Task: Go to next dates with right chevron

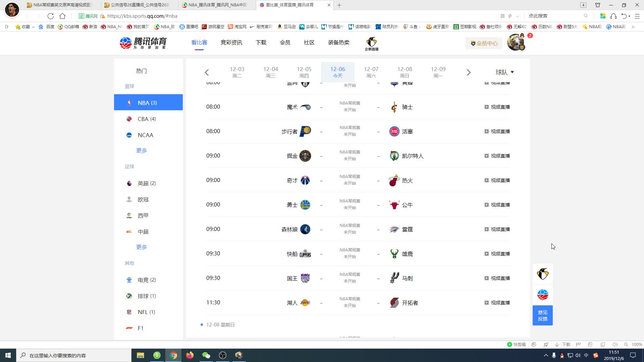Action: 469,72
